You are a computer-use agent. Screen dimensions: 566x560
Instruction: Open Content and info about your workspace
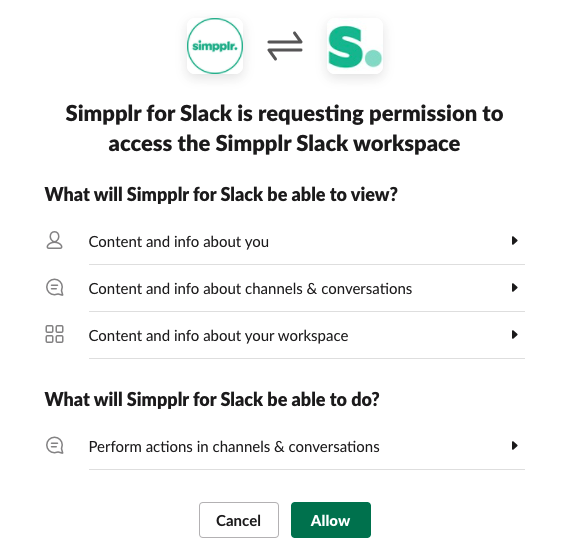click(307, 335)
